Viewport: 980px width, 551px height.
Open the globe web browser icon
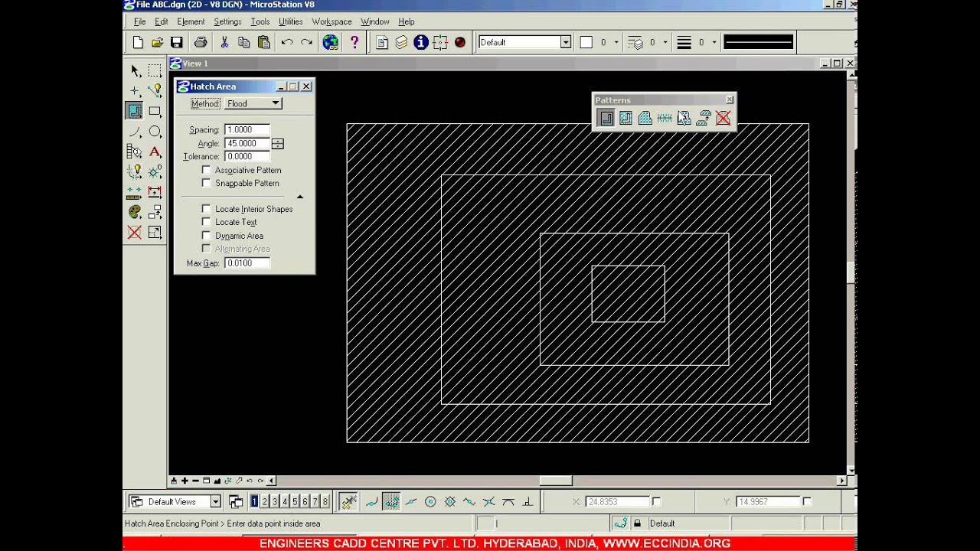[x=330, y=43]
